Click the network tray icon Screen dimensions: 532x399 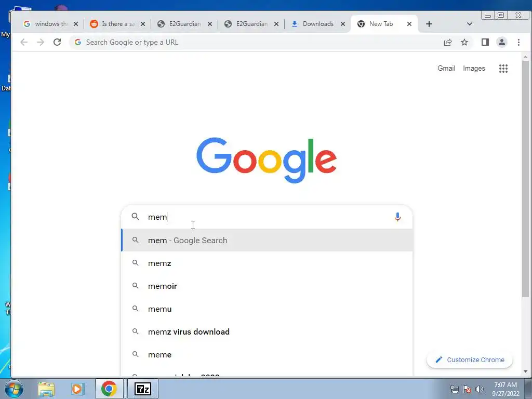[x=454, y=389]
